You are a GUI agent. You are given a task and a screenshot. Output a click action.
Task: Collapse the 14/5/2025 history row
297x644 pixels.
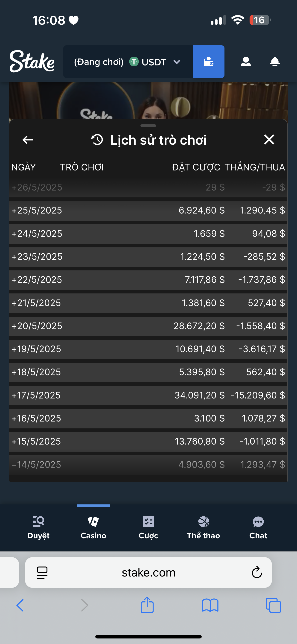click(x=36, y=465)
